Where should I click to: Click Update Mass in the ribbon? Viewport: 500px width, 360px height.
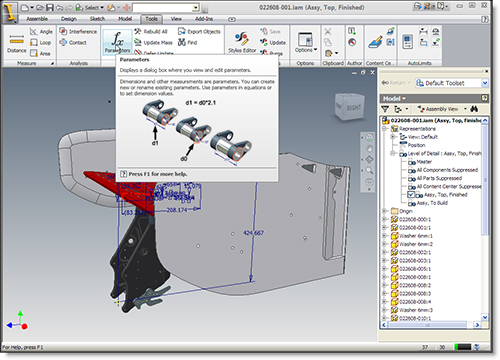point(153,43)
